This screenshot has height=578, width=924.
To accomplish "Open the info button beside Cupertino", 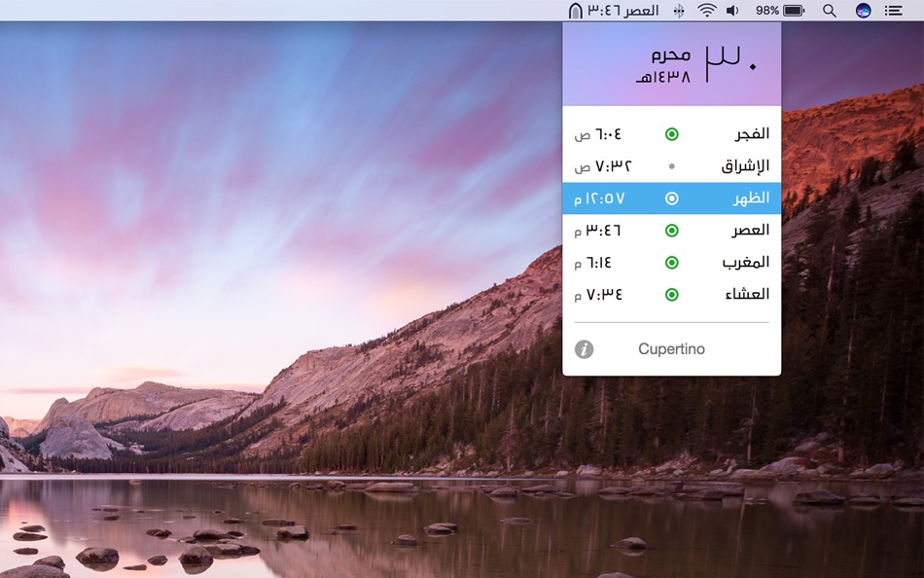I will point(584,349).
